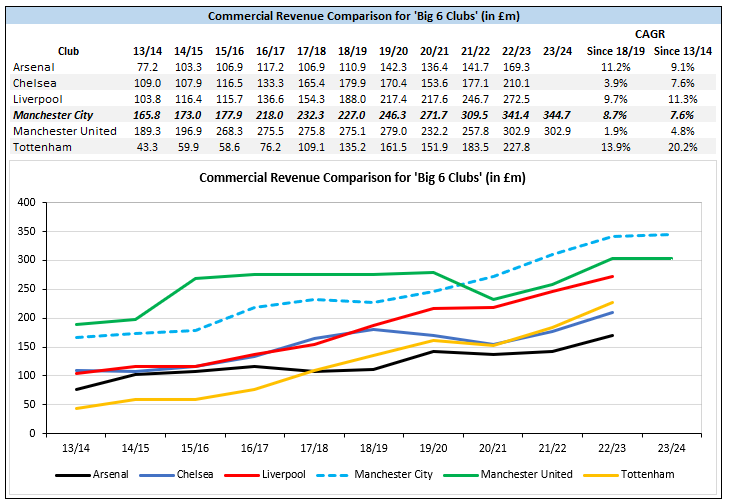Select Manchester City's 22/23 value 341.4
This screenshot has height=501, width=730.
516,115
